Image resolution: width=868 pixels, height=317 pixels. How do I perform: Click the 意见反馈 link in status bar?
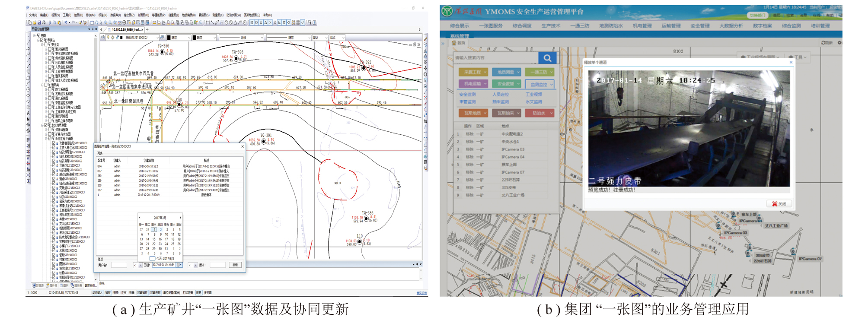(x=421, y=293)
